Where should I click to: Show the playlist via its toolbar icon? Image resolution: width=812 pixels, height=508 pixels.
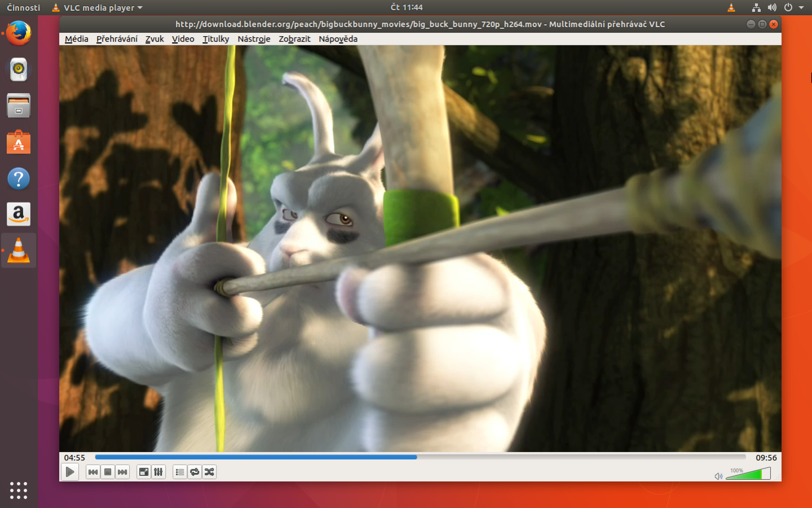pos(180,472)
